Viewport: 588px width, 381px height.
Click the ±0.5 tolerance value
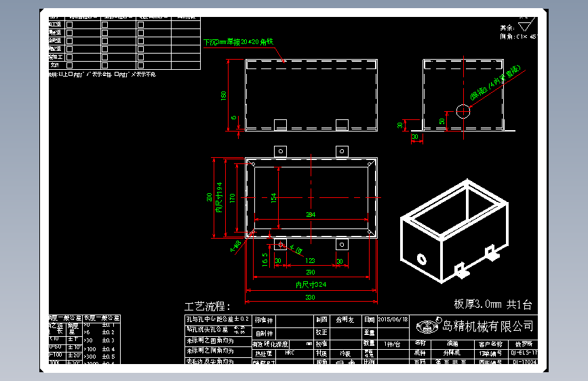[109, 357]
